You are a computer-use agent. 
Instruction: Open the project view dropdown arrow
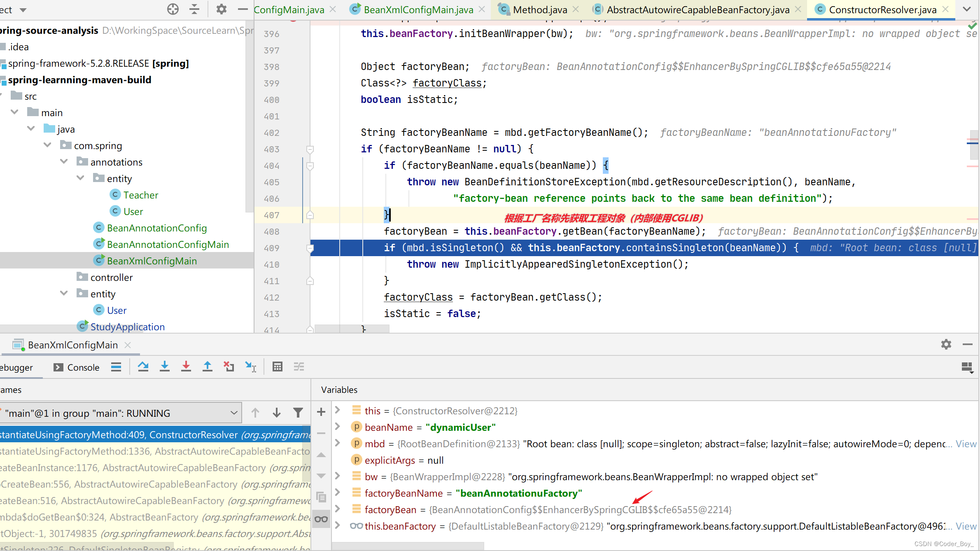coord(23,10)
